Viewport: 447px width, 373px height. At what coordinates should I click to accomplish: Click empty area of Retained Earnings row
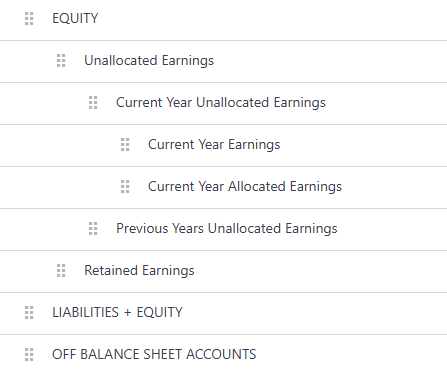point(320,271)
